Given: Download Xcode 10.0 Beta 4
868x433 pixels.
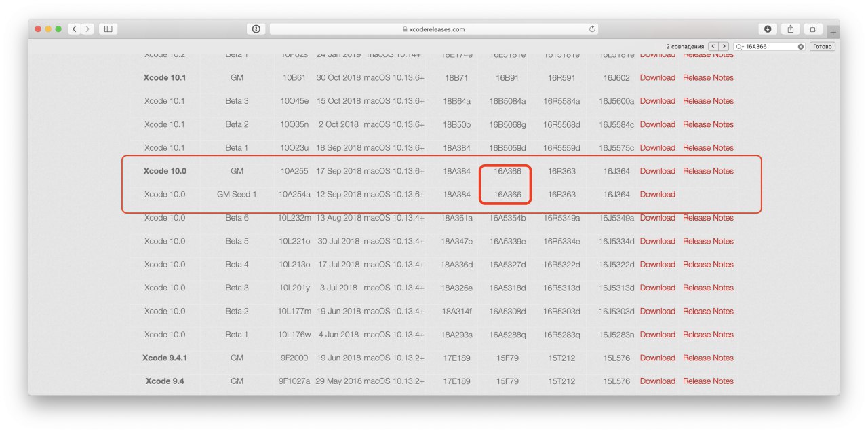Looking at the screenshot, I should [657, 265].
